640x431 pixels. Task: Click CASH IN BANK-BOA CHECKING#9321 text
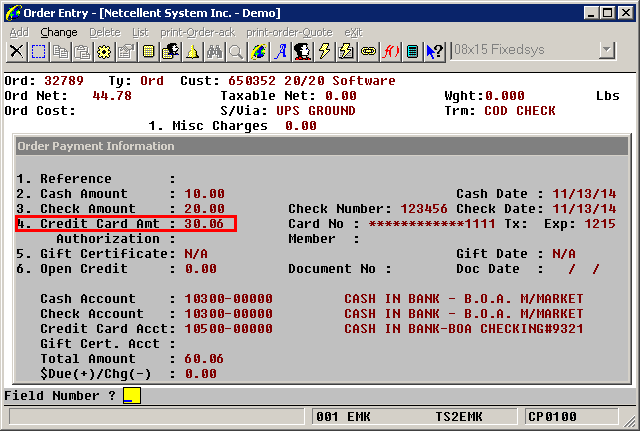point(464,329)
